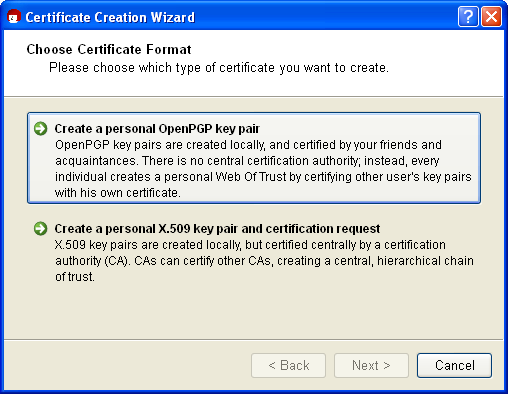Image resolution: width=508 pixels, height=394 pixels.
Task: Click the "Choose Certificate Format" page heading
Action: tap(109, 49)
